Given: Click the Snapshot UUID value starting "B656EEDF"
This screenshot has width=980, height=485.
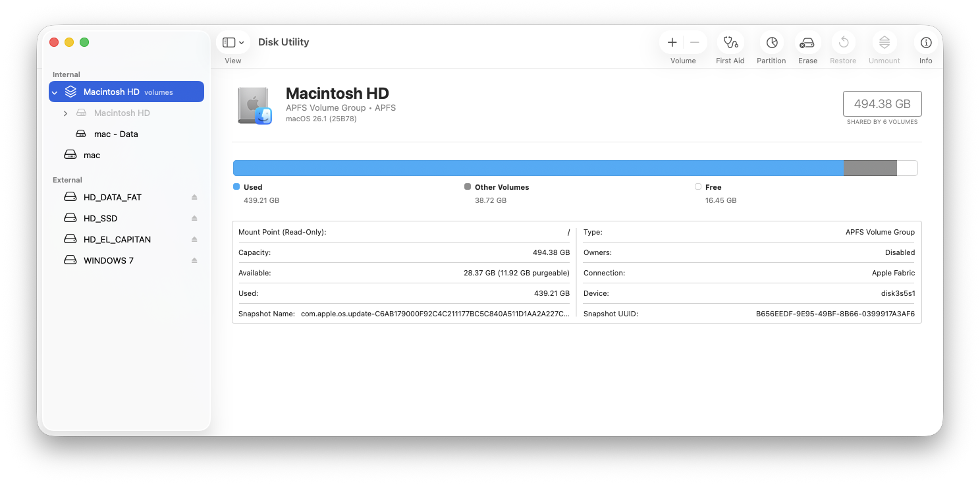Looking at the screenshot, I should coord(835,314).
